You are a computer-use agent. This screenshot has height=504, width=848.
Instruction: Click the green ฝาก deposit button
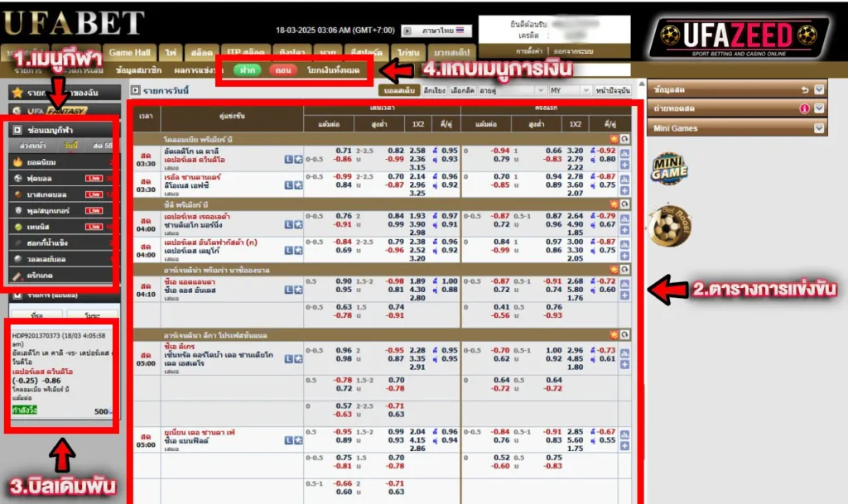(247, 71)
